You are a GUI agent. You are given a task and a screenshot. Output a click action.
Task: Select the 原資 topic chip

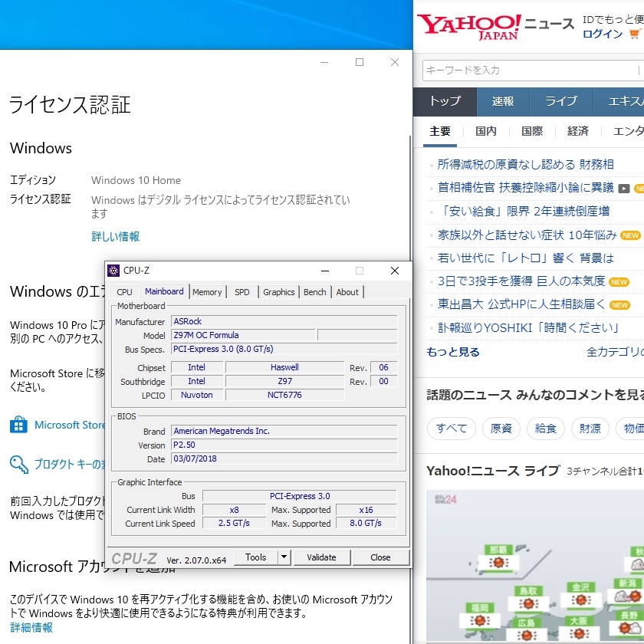[x=501, y=429]
